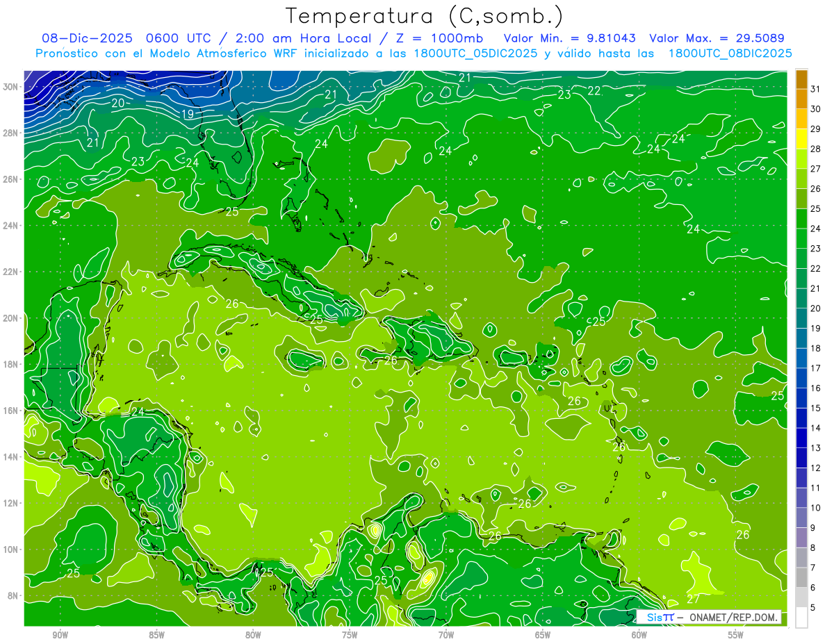Click the '10' value on the color legend
Screen dimensions: 834x644
click(816, 508)
